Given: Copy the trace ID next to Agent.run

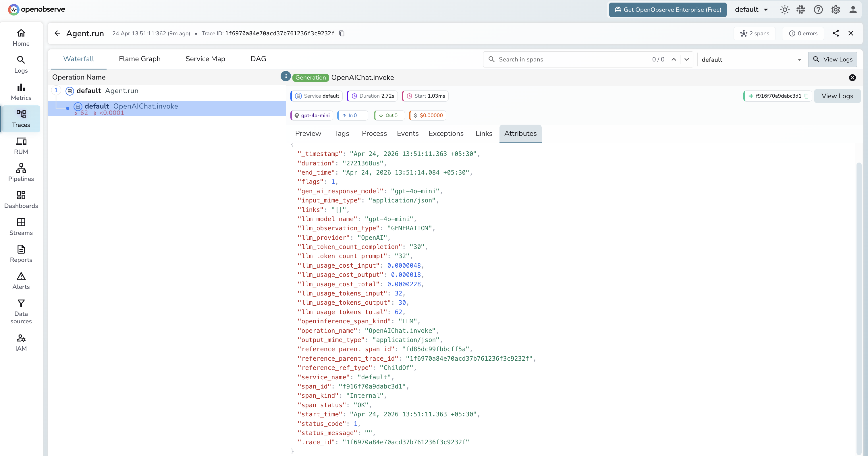Looking at the screenshot, I should point(342,33).
